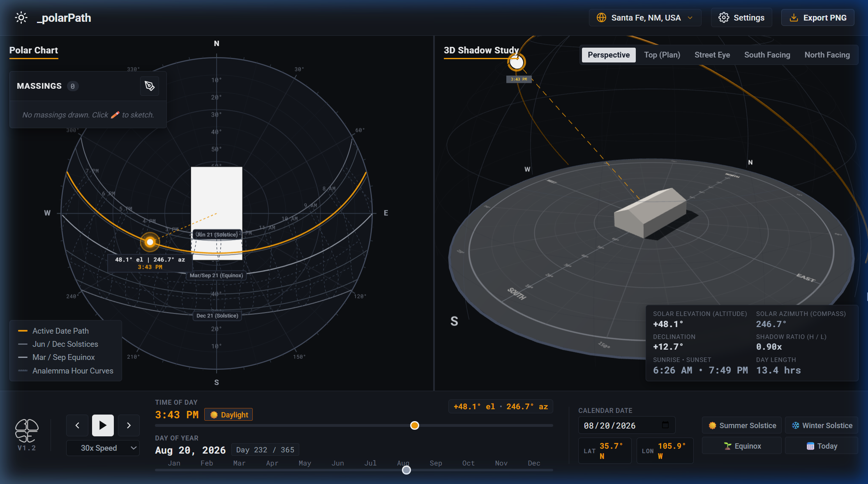Click the sun position tooltip on polar chart
Screen dimensions: 868x484
coord(150,263)
